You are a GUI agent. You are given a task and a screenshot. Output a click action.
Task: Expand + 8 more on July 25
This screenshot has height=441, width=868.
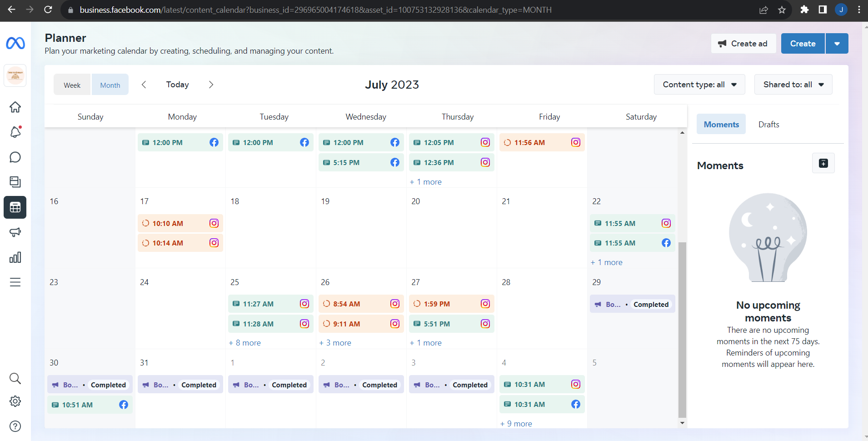[x=245, y=343]
